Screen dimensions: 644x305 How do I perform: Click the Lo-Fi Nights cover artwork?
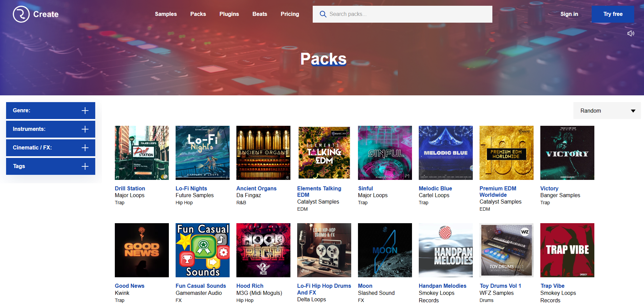[202, 153]
